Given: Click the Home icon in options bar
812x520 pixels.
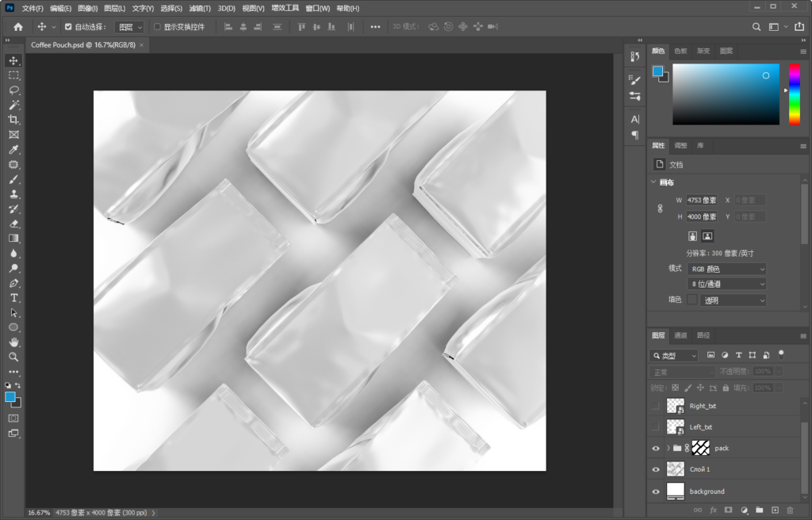Looking at the screenshot, I should (18, 27).
